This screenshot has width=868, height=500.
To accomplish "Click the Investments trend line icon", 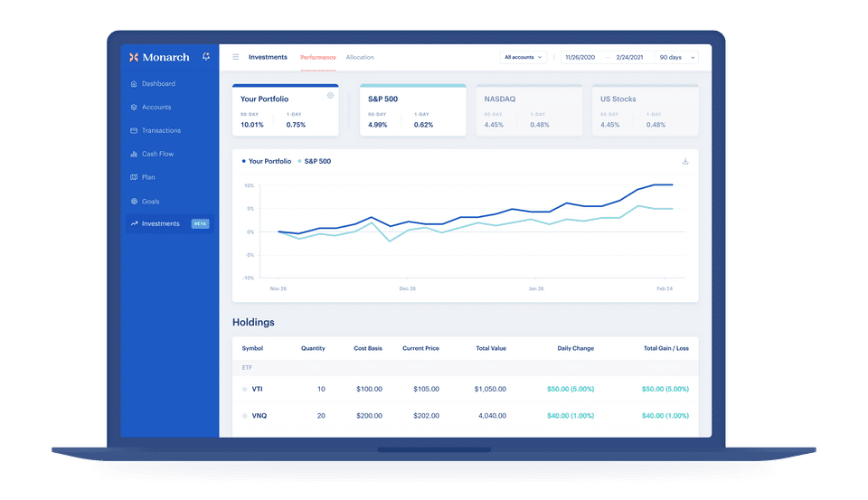I will (x=134, y=223).
